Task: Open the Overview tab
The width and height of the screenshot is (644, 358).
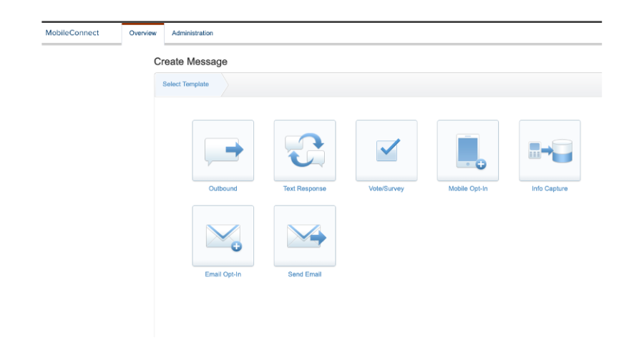Action: point(143,33)
